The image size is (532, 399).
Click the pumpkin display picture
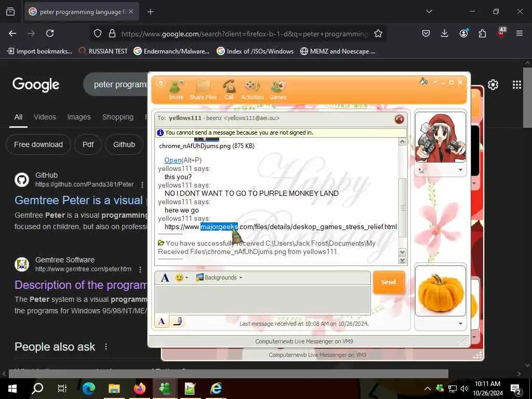tap(441, 291)
